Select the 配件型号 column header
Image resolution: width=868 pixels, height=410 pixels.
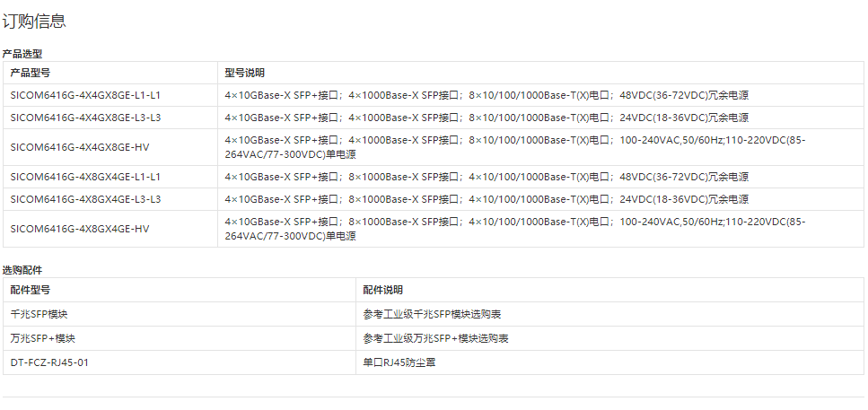pyautogui.click(x=30, y=290)
